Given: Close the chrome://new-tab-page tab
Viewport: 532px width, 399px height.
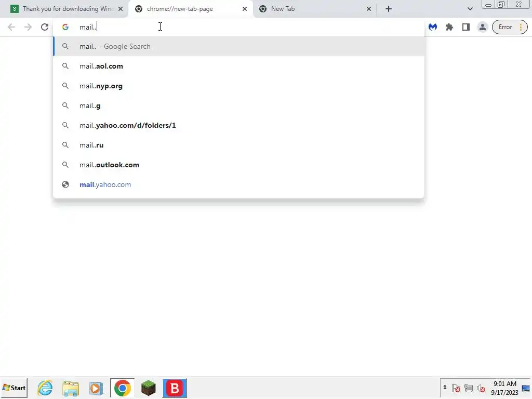Looking at the screenshot, I should click(x=245, y=9).
